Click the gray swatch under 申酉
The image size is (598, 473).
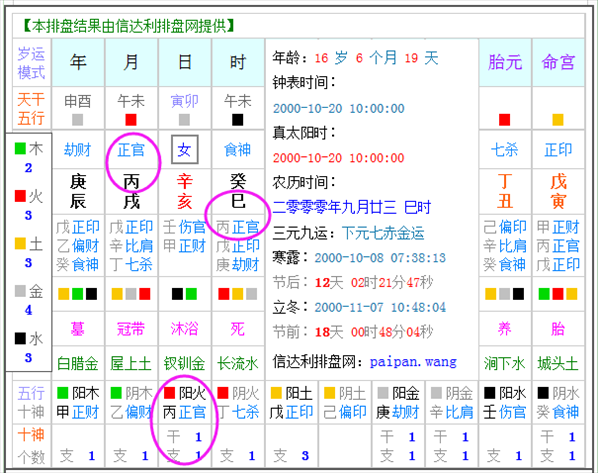[x=77, y=120]
